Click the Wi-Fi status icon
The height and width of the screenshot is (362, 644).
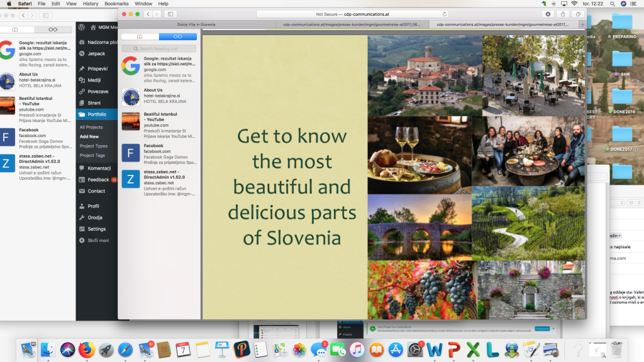pos(574,4)
